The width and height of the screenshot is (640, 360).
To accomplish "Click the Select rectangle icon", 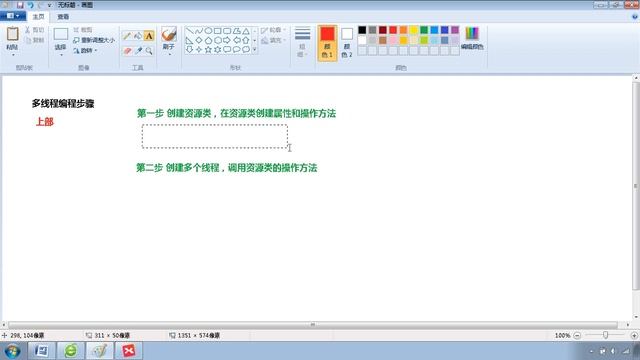I will pyautogui.click(x=61, y=34).
